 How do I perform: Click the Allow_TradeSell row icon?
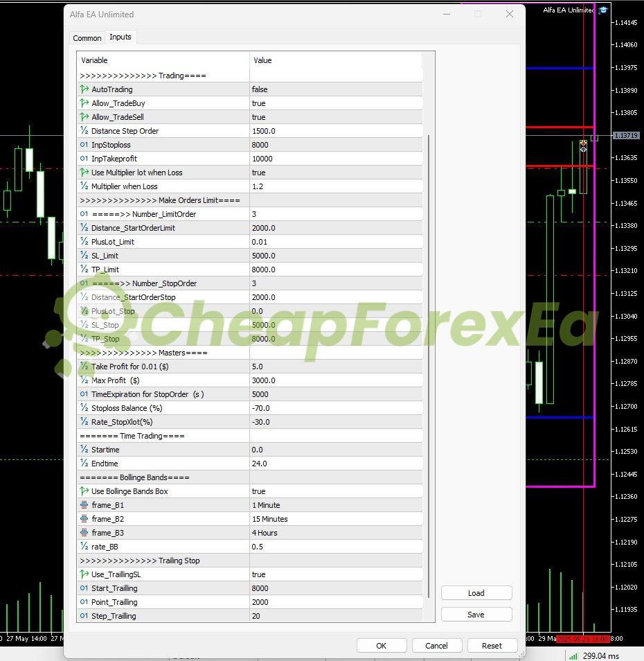tap(84, 117)
